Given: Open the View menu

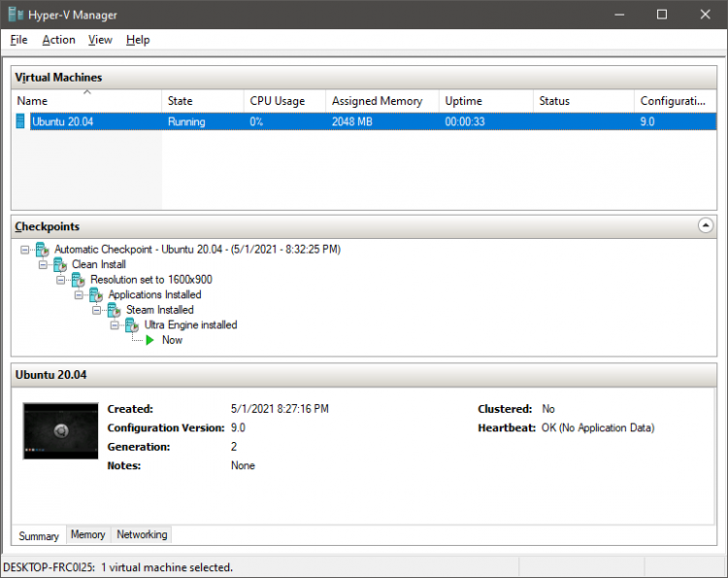Looking at the screenshot, I should (100, 40).
